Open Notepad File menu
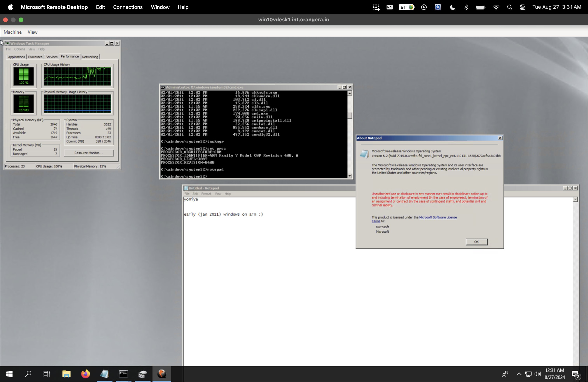 point(187,194)
